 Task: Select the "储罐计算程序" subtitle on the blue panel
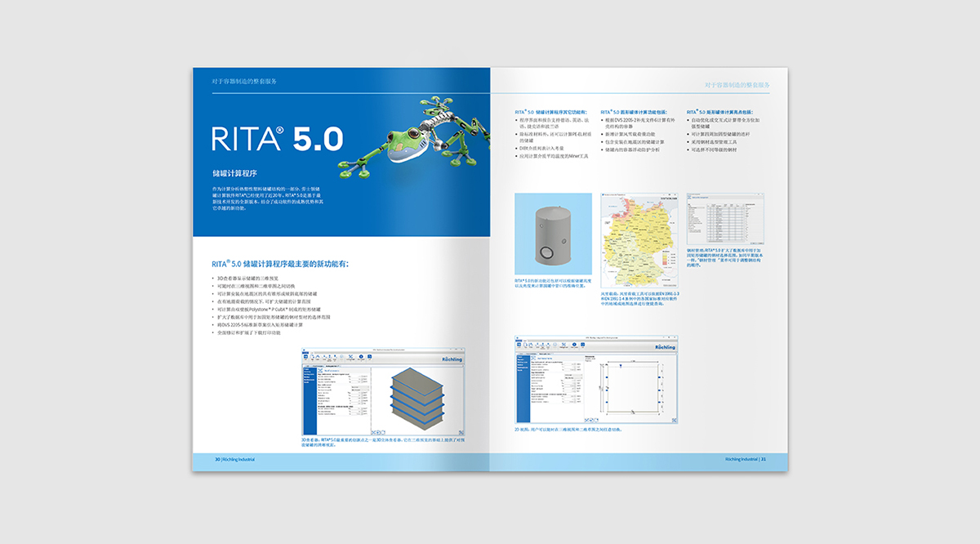click(234, 173)
